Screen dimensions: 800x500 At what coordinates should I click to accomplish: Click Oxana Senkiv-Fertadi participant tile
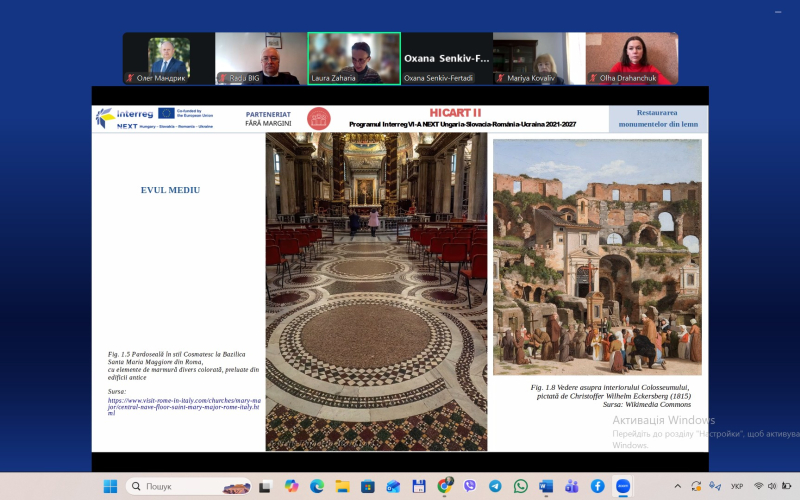[446, 58]
